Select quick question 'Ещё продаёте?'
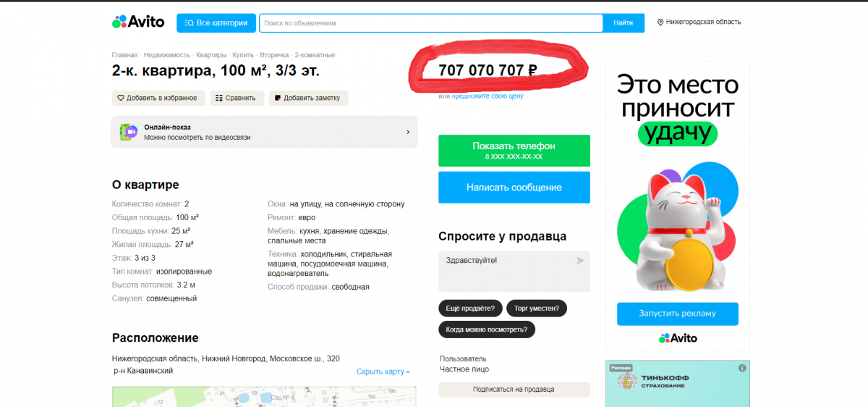Viewport: 868px width, 407px height. coord(470,309)
